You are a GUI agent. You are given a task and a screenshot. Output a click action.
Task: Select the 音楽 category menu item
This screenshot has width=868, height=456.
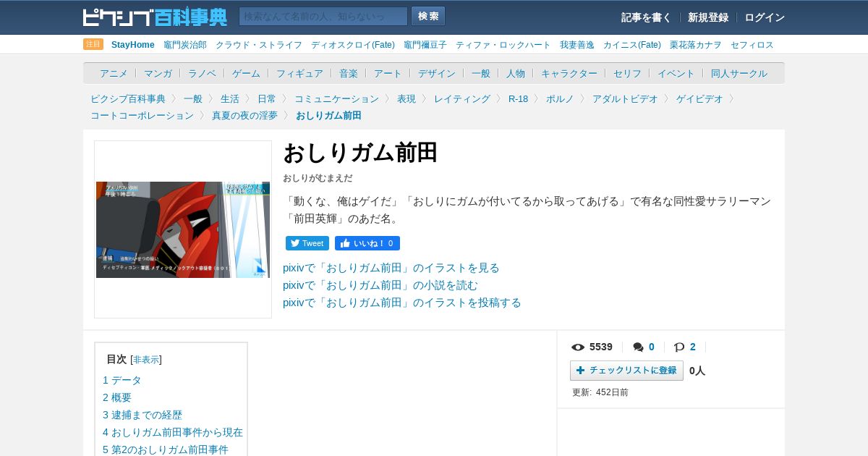pos(349,73)
